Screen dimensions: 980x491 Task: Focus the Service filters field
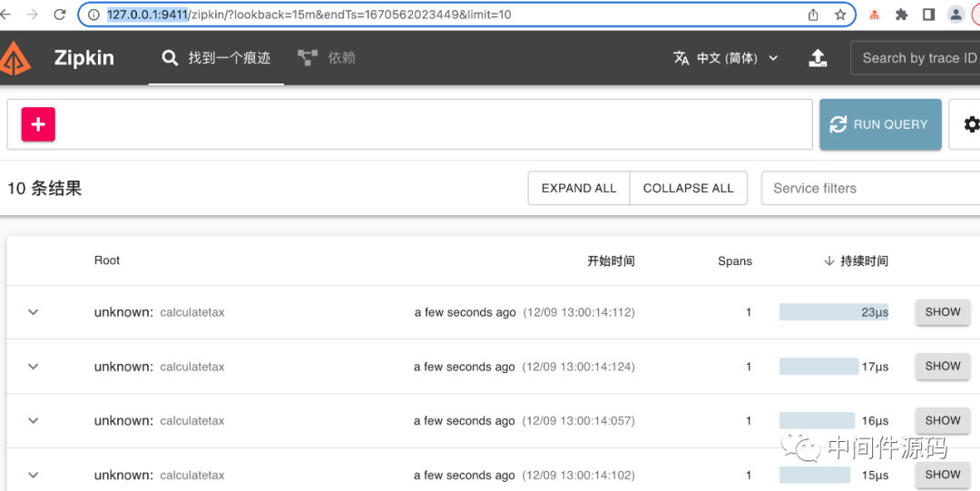point(870,188)
